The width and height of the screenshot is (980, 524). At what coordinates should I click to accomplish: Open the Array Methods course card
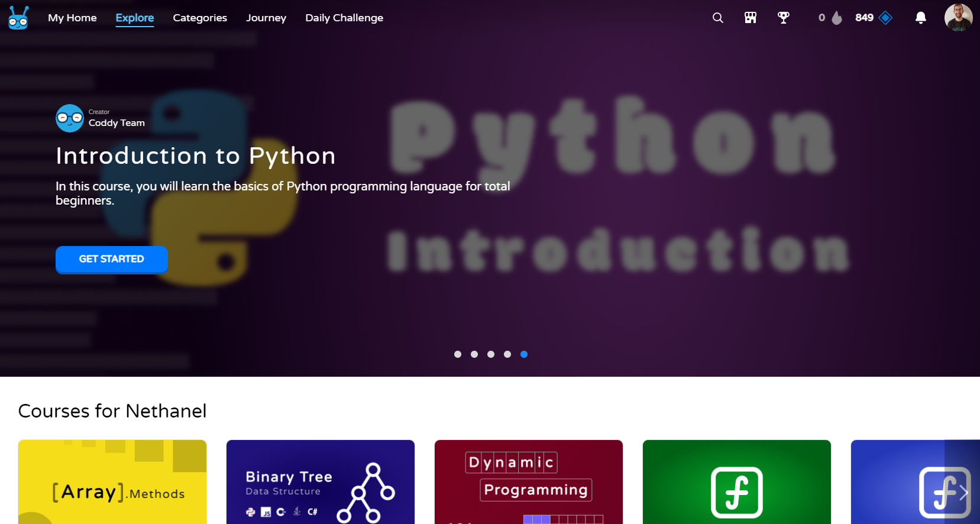point(112,482)
